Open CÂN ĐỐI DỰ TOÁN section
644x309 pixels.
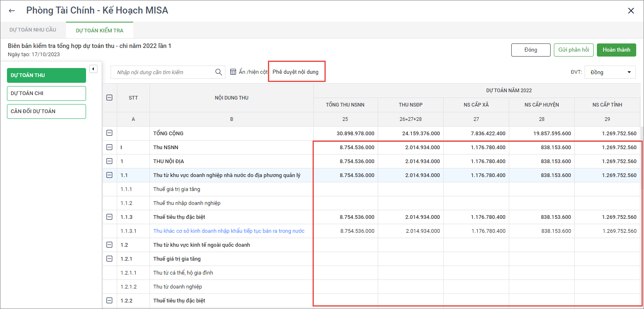46,111
